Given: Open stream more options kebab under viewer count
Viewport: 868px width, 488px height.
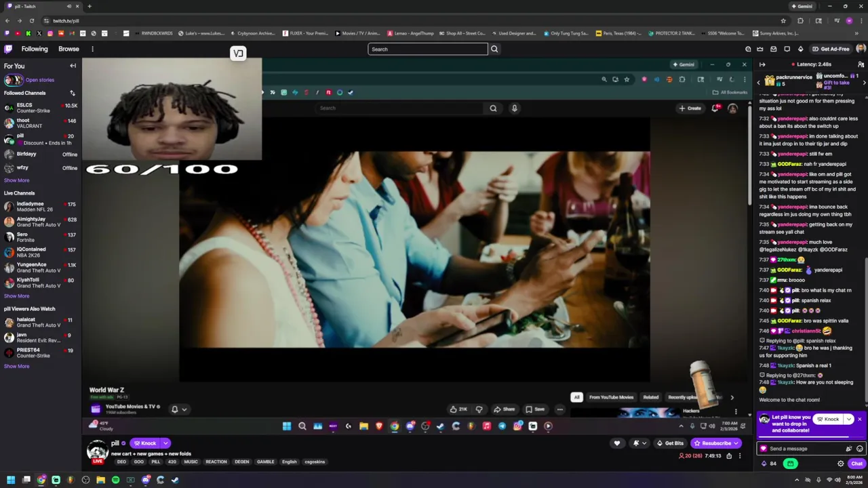Looking at the screenshot, I should click(740, 456).
